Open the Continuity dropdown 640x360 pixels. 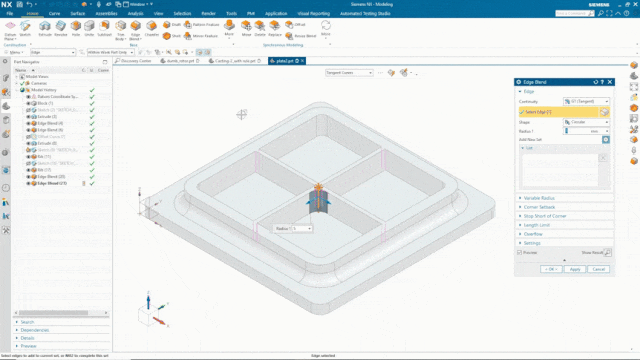coord(587,101)
